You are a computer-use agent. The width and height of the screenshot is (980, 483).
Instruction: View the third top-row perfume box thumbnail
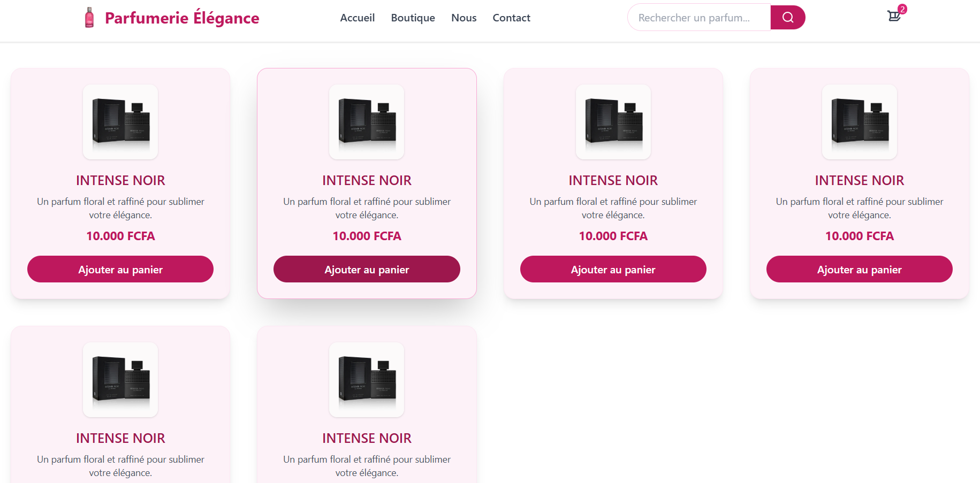pyautogui.click(x=613, y=122)
